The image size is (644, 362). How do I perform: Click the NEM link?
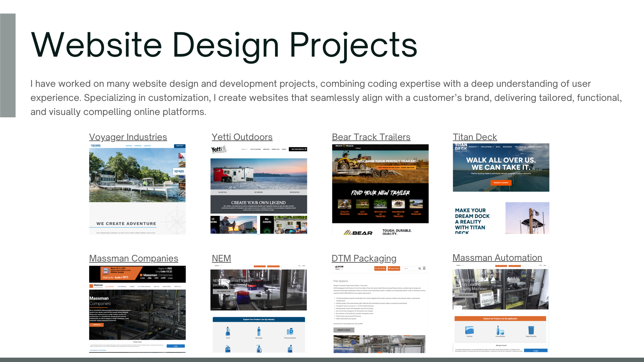click(x=221, y=258)
